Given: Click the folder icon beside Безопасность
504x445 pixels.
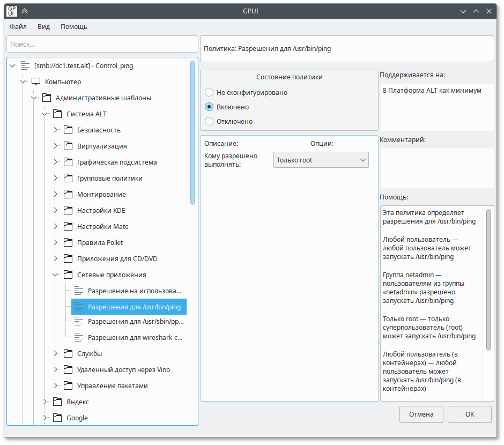Looking at the screenshot, I should 68,130.
